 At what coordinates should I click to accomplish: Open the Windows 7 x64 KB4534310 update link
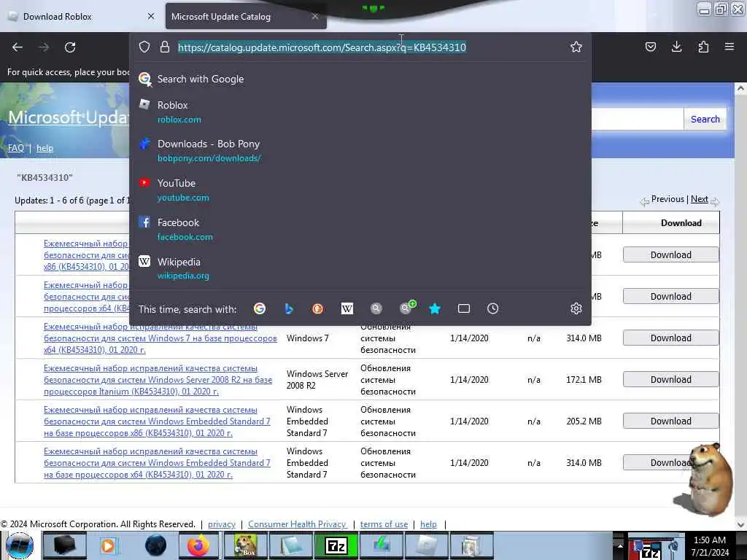pyautogui.click(x=160, y=338)
